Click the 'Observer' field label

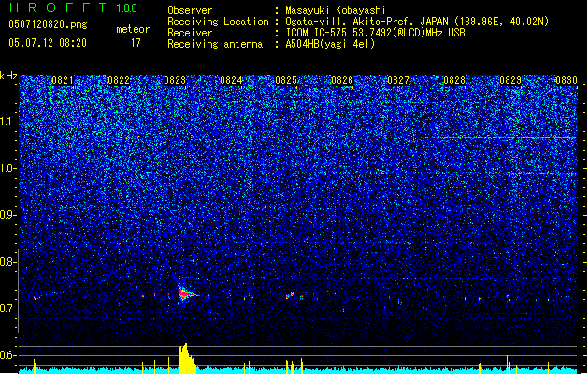point(190,10)
